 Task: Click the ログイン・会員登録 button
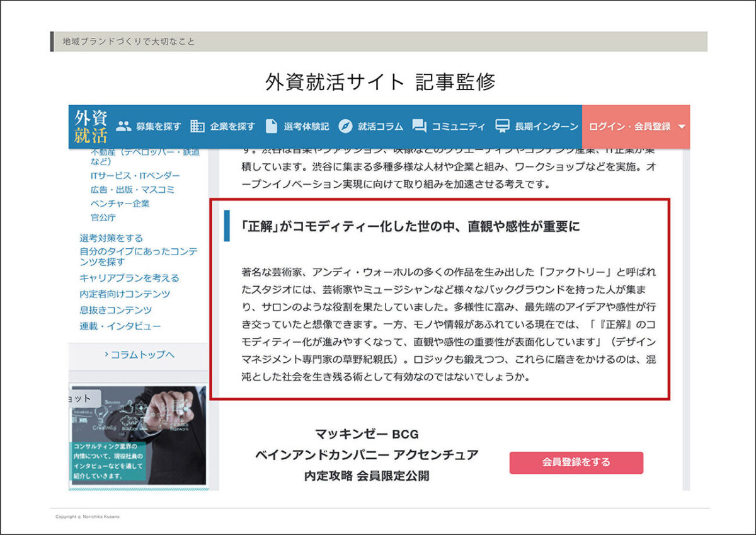click(636, 127)
